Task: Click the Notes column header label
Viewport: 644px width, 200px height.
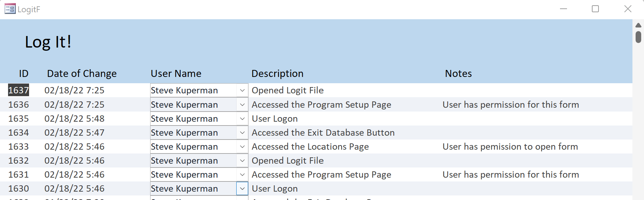Action: point(458,73)
